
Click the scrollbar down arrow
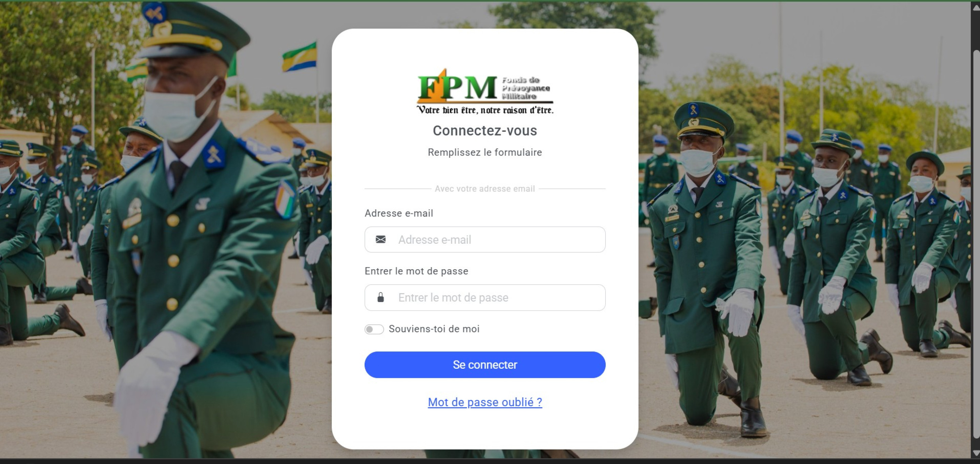click(976, 452)
